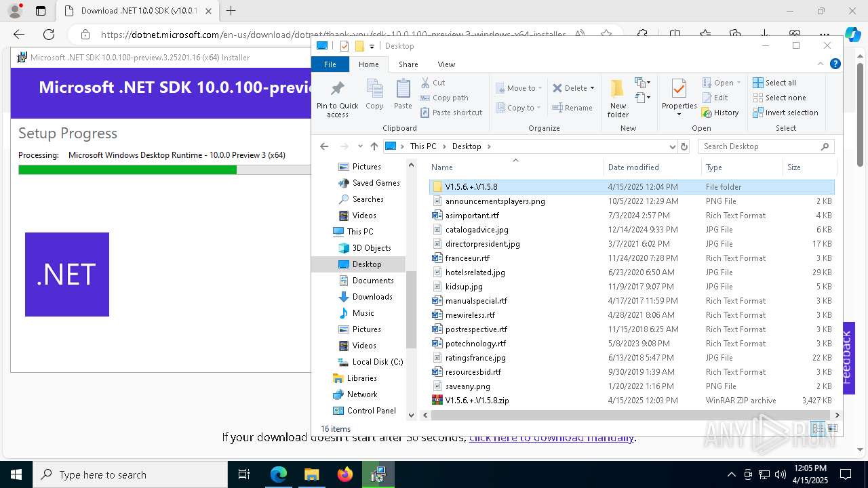Click Invert selection in ribbon

786,113
